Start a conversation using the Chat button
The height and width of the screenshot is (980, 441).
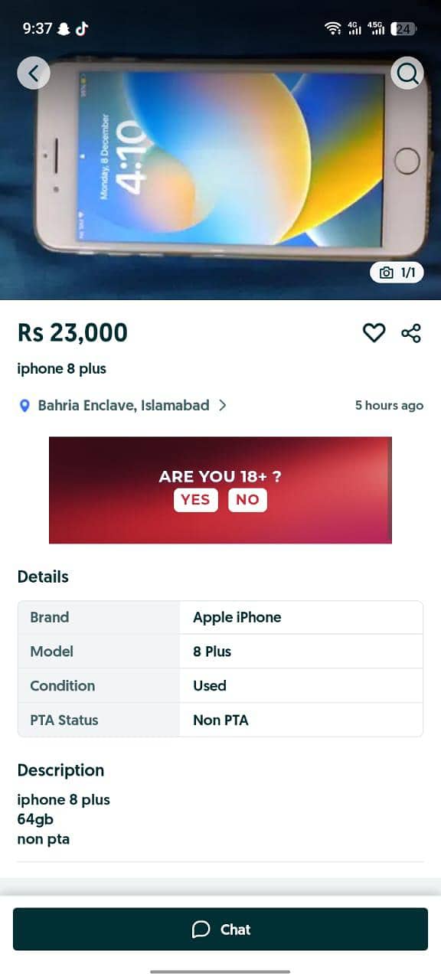(x=220, y=929)
